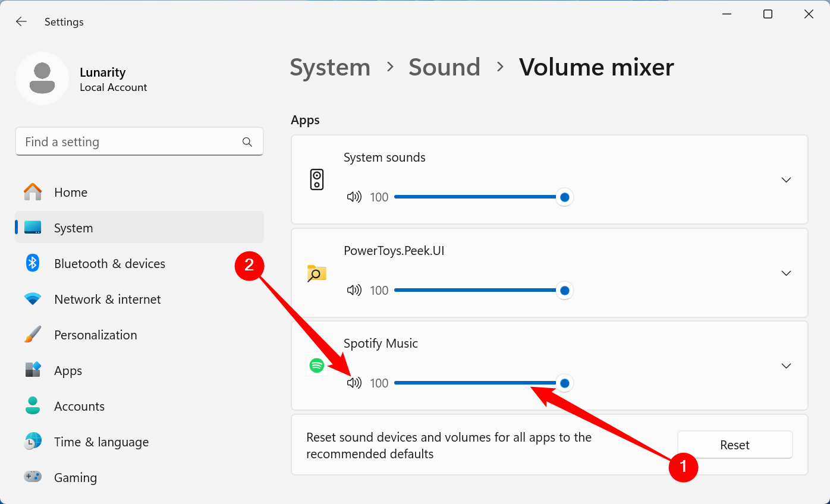Click the System sounds speaker device icon
The width and height of the screenshot is (830, 504).
pos(317,179)
